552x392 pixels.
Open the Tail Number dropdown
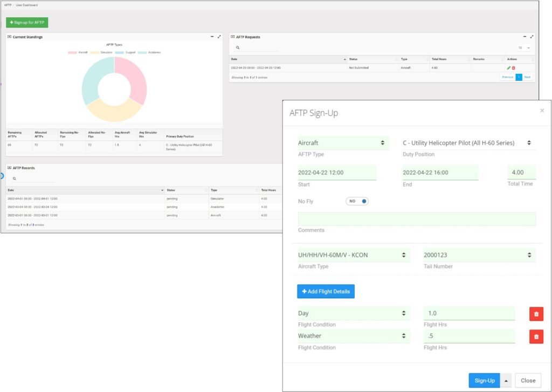tap(479, 255)
